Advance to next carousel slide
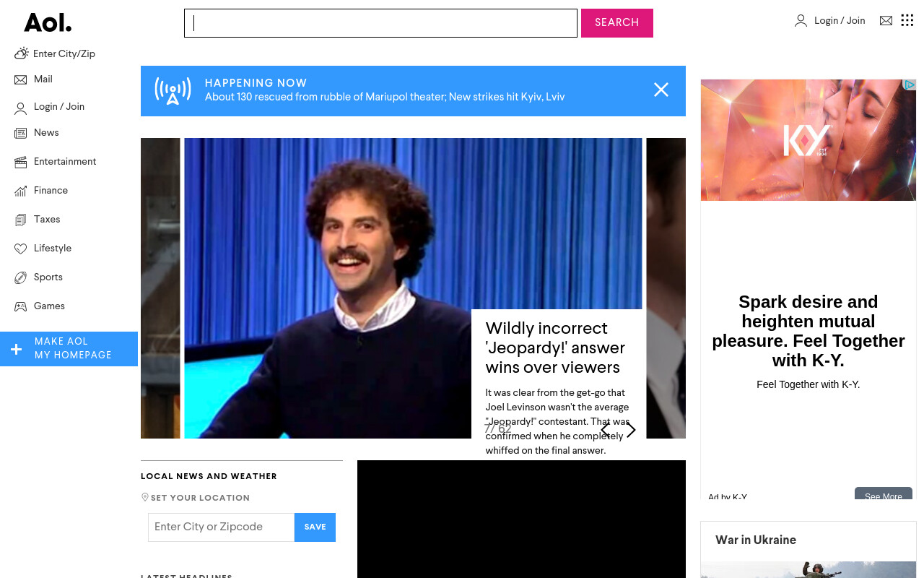The height and width of the screenshot is (578, 924). click(631, 430)
